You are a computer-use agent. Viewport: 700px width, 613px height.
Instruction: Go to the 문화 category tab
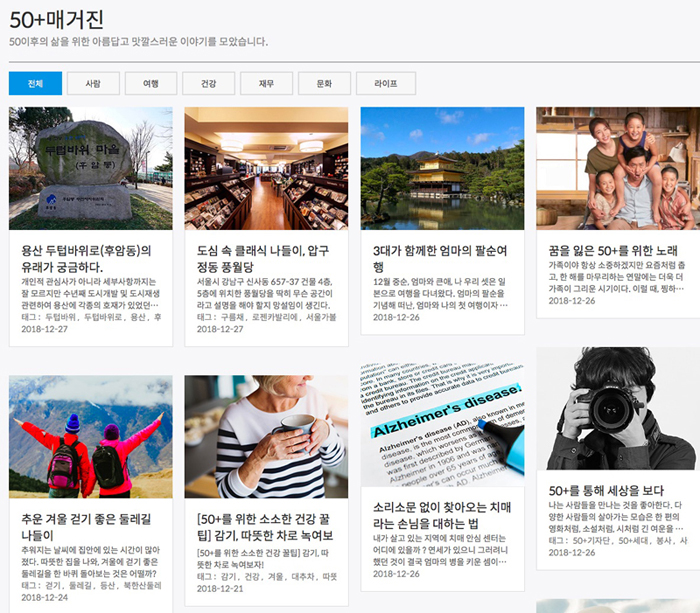324,83
